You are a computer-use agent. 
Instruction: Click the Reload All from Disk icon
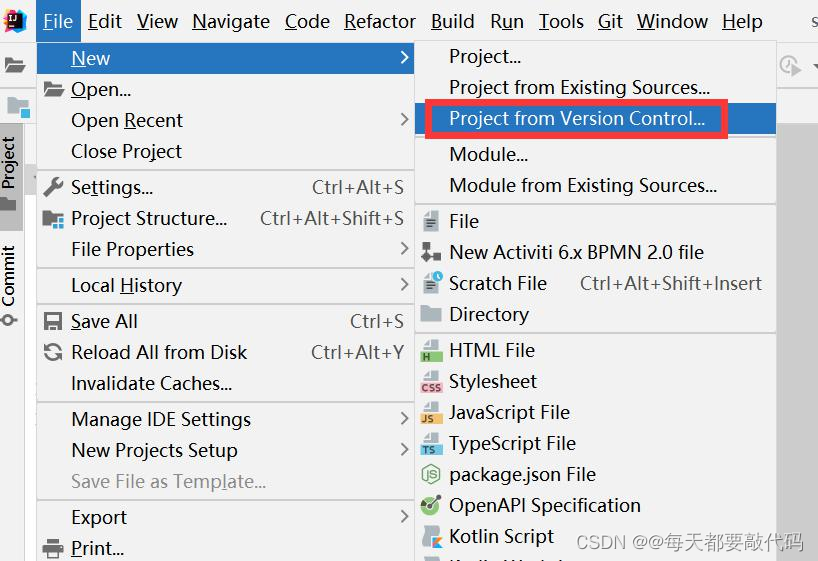[53, 352]
